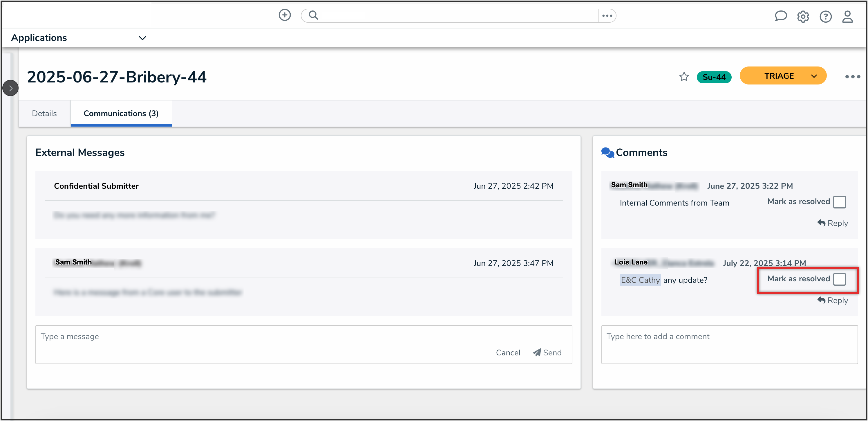Screen dimensions: 868x421
Task: Expand the left sidebar arrow
Action: [x=10, y=88]
